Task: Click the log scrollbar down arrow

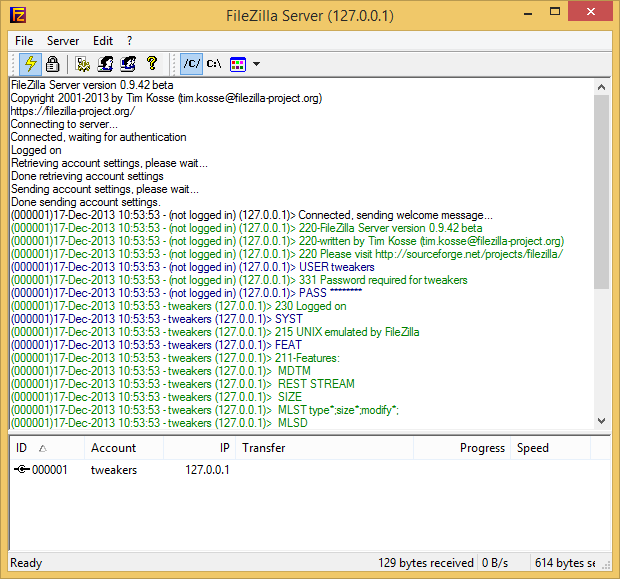Action: tap(601, 421)
